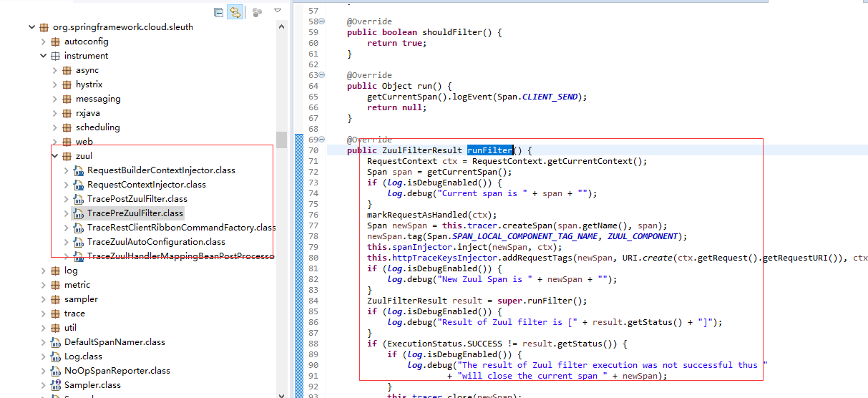
Task: Select NoOpSpanReporter.class in the tree
Action: tap(117, 371)
